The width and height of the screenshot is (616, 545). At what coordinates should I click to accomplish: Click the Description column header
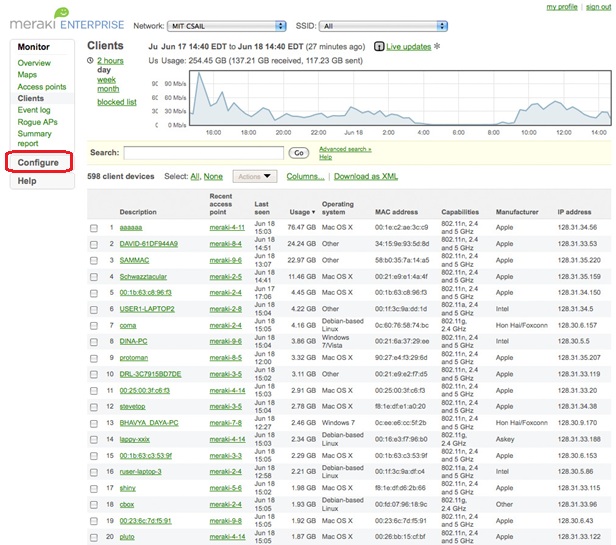tap(138, 212)
